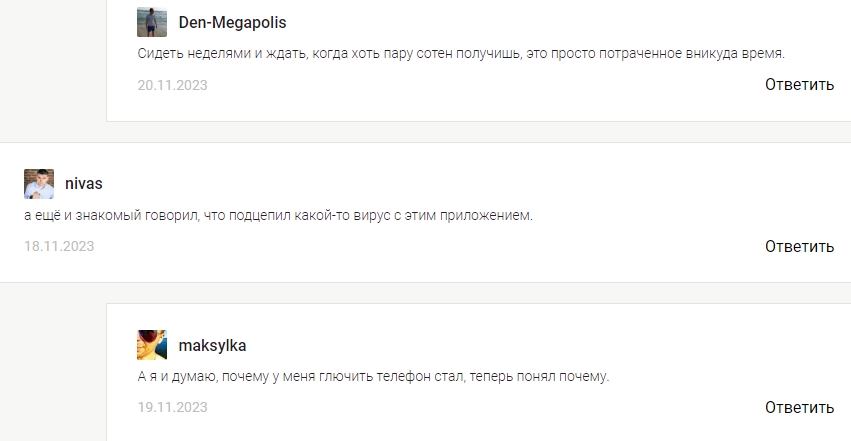
Task: Open the nivas avatar picture
Action: (x=39, y=184)
